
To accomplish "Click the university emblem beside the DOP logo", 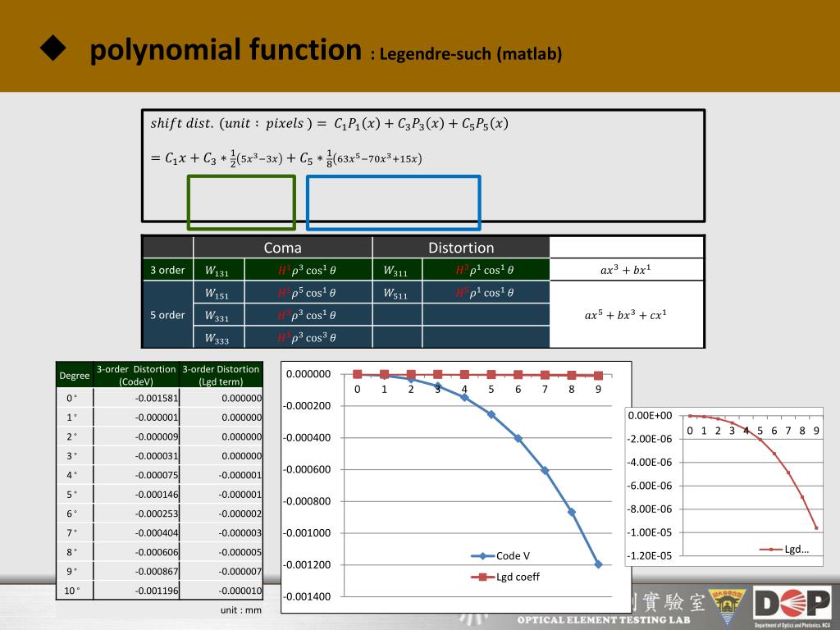I will pos(727,605).
